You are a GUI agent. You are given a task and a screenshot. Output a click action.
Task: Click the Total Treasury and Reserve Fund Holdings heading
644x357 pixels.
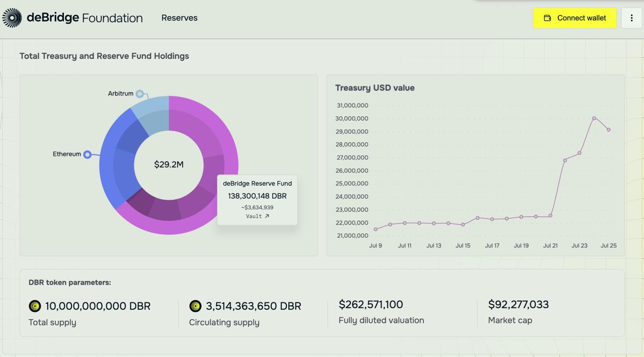click(104, 56)
